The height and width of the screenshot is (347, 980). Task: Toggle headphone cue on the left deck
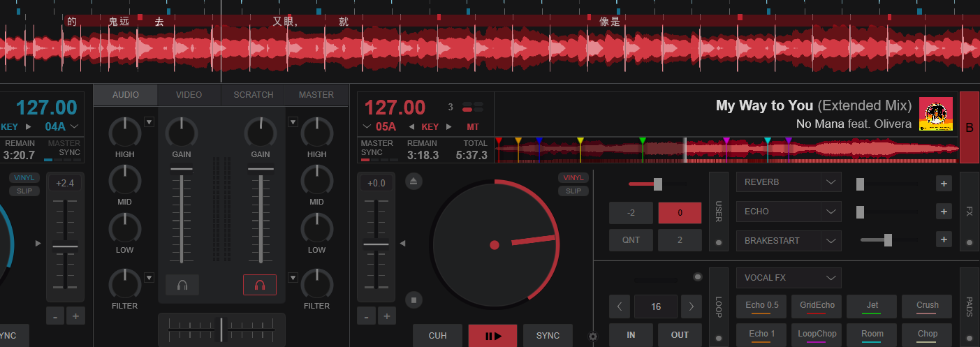[x=182, y=285]
